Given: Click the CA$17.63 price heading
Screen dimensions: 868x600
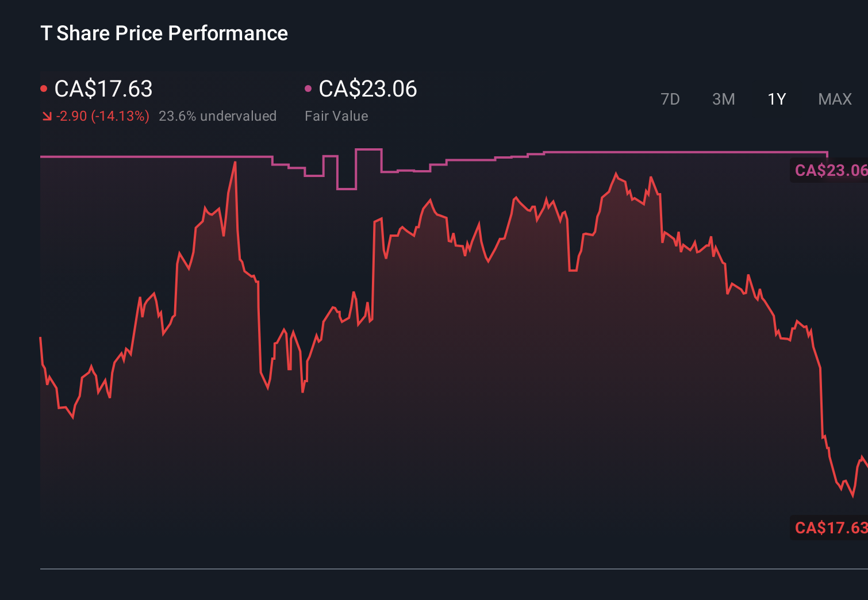Looking at the screenshot, I should click(103, 89).
